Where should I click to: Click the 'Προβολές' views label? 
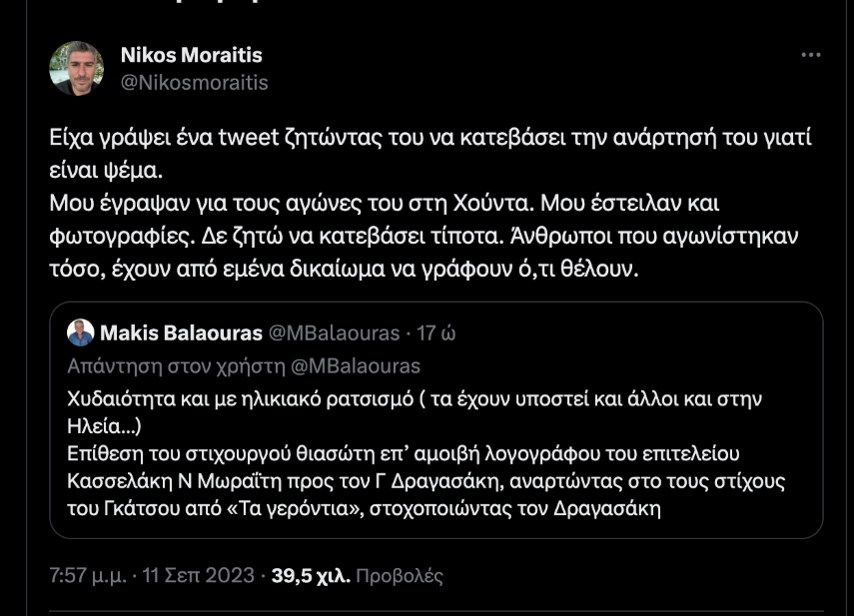[400, 576]
